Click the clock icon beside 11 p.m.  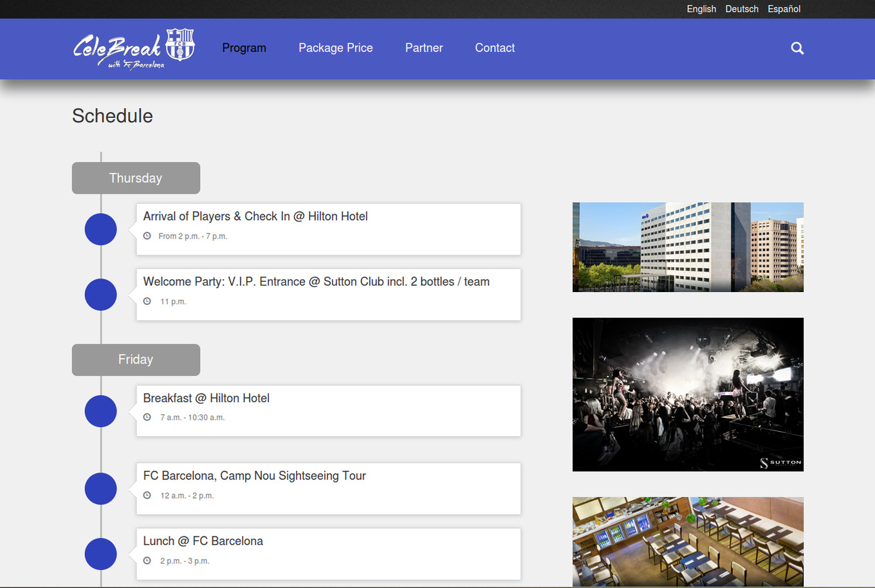(x=147, y=301)
